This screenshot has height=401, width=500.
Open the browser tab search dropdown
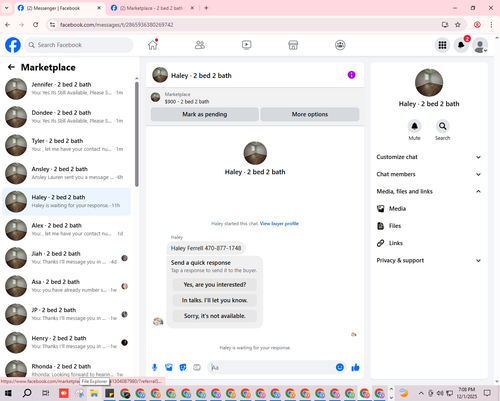[6, 8]
